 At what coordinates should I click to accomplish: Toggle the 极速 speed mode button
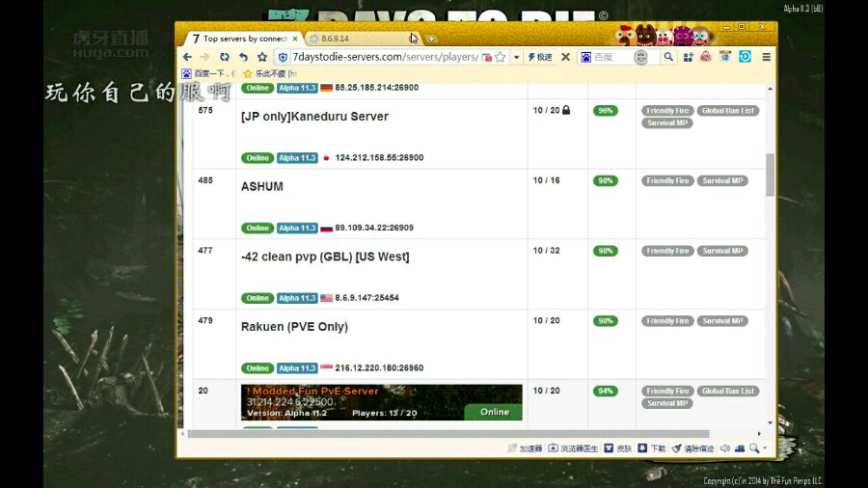tap(540, 57)
